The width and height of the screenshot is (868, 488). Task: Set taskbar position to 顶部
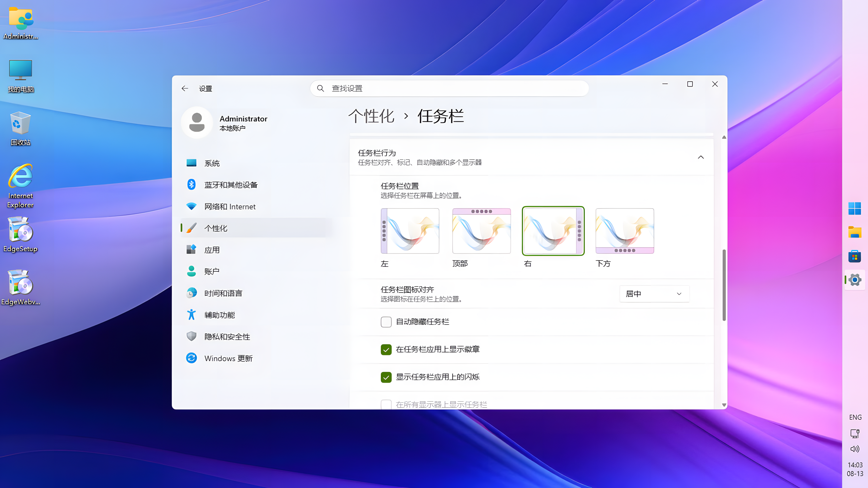point(481,231)
